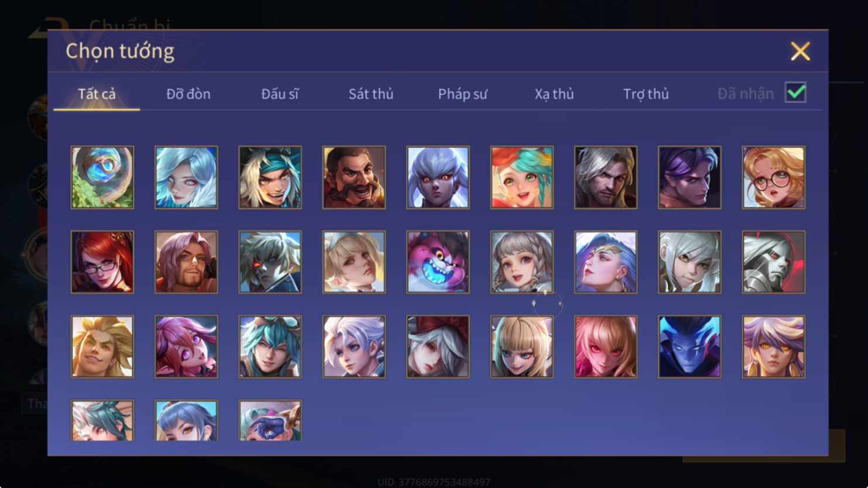Pick the red-haired woman wearing glasses
Viewport: 868px width, 488px height.
[x=102, y=262]
